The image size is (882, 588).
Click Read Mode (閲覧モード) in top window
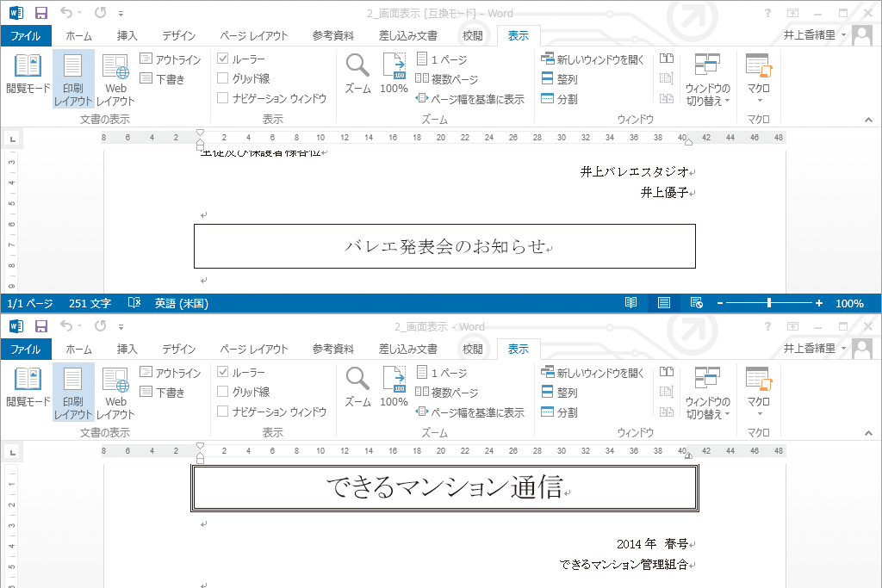pyautogui.click(x=28, y=74)
